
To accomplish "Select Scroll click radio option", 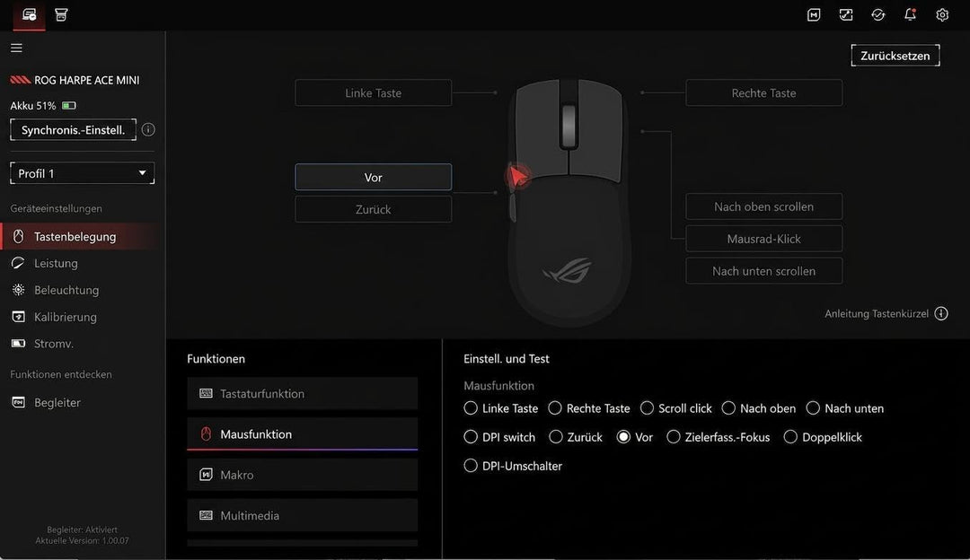I will point(647,408).
